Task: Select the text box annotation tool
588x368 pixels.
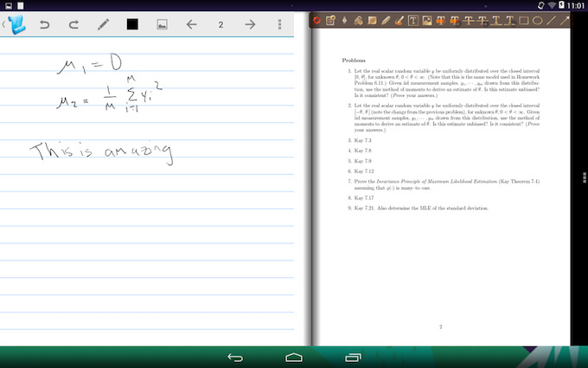Action: click(x=412, y=19)
